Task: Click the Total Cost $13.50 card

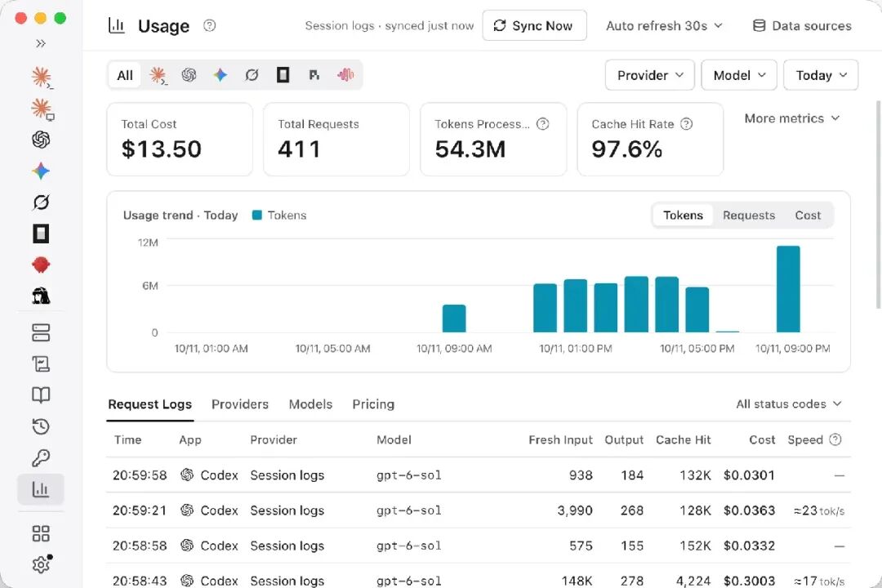Action: coord(180,139)
